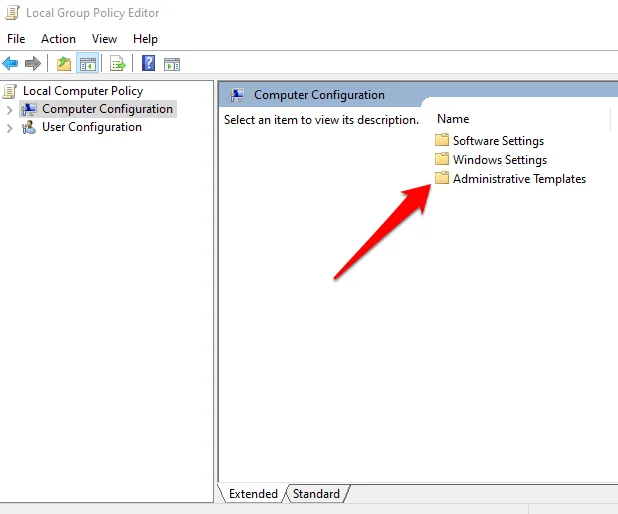Viewport: 618px width, 514px height.
Task: Expand the User Configuration tree node
Action: click(x=10, y=128)
